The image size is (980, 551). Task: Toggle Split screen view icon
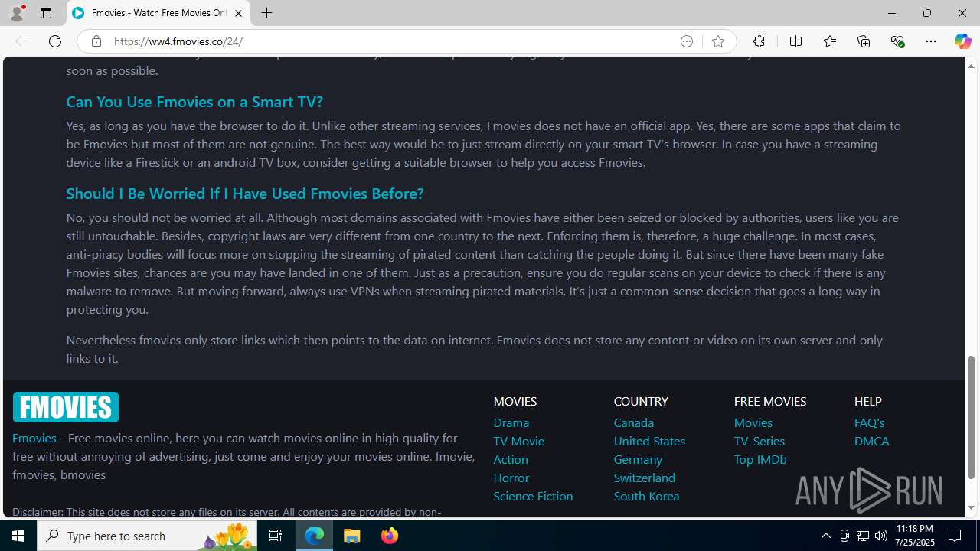(795, 41)
